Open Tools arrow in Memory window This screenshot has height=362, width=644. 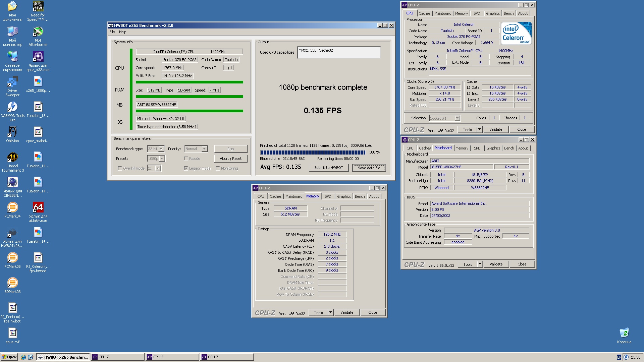coord(330,312)
